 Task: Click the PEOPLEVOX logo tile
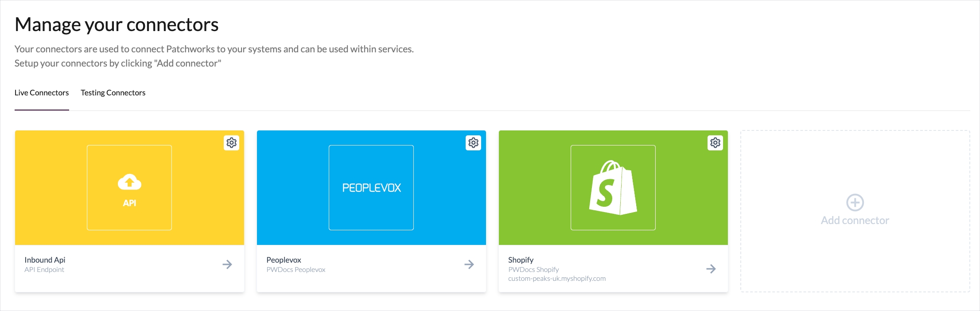[x=371, y=188]
